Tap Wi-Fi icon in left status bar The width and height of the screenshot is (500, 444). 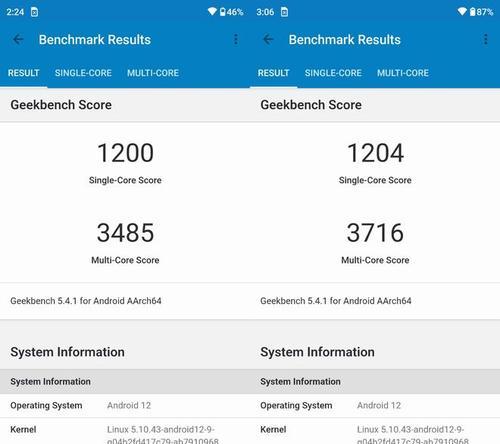coord(212,12)
